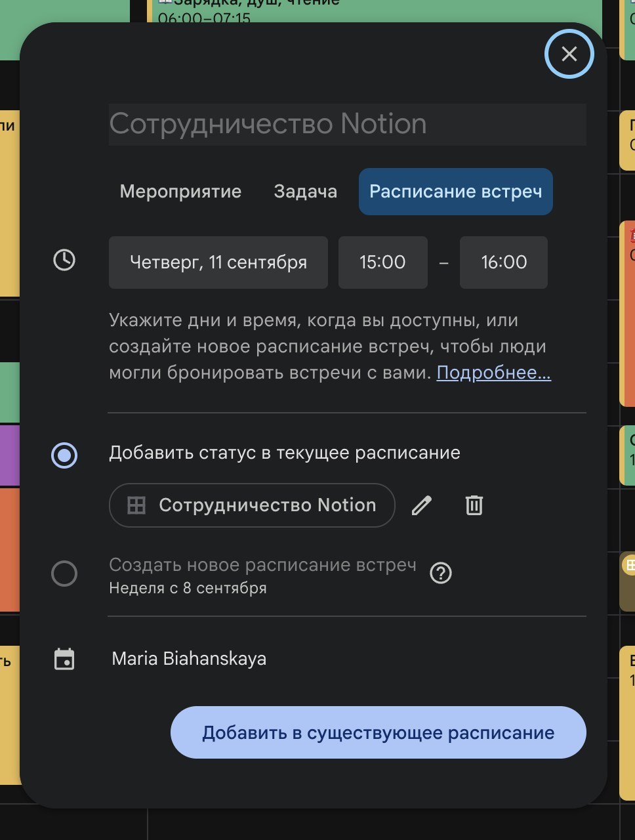Click the calendar icon by Maria Biahanskaya
Viewport: 635px width, 840px height.
(x=64, y=660)
